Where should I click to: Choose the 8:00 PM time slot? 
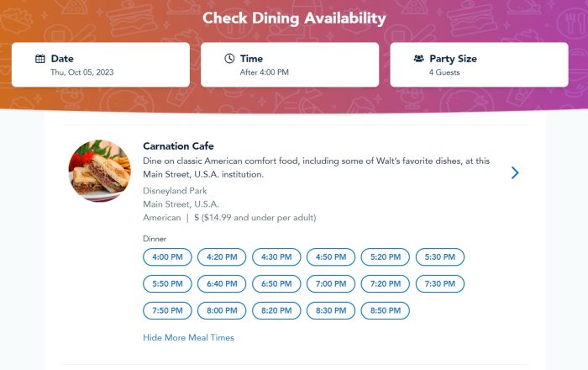click(x=222, y=311)
